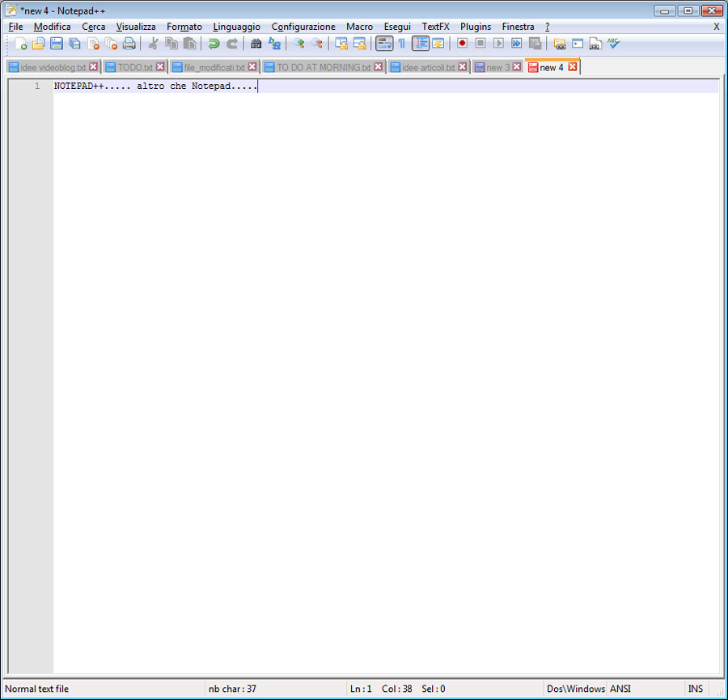
Task: Save the current file with floppy icon
Action: point(57,44)
